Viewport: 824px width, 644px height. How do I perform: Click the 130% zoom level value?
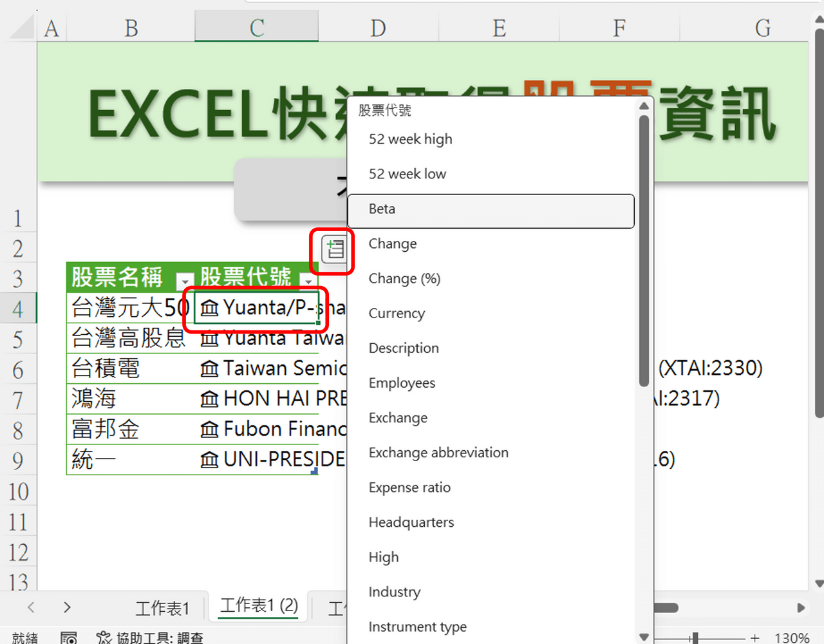coord(791,638)
